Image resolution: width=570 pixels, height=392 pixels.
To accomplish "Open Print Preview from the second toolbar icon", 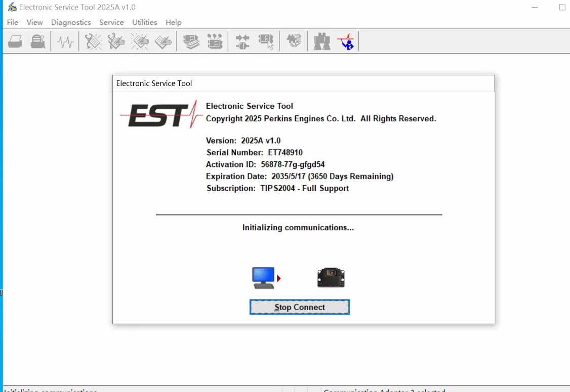I will click(38, 41).
